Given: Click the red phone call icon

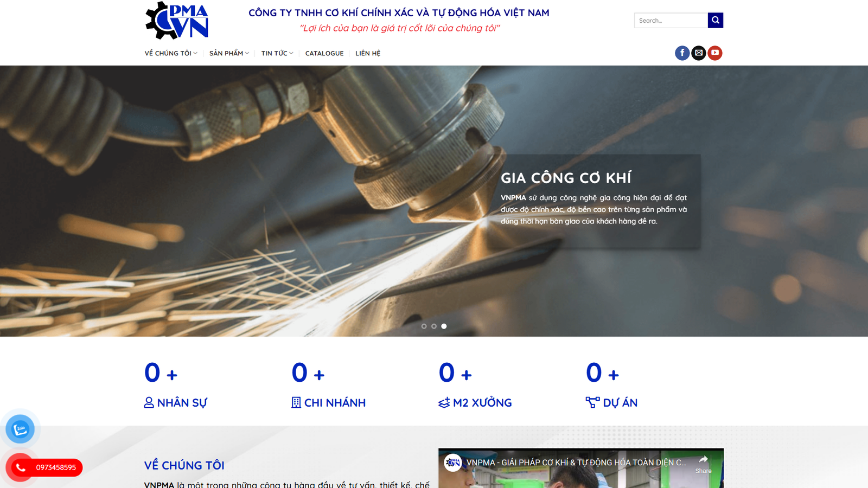Looking at the screenshot, I should click(x=20, y=466).
